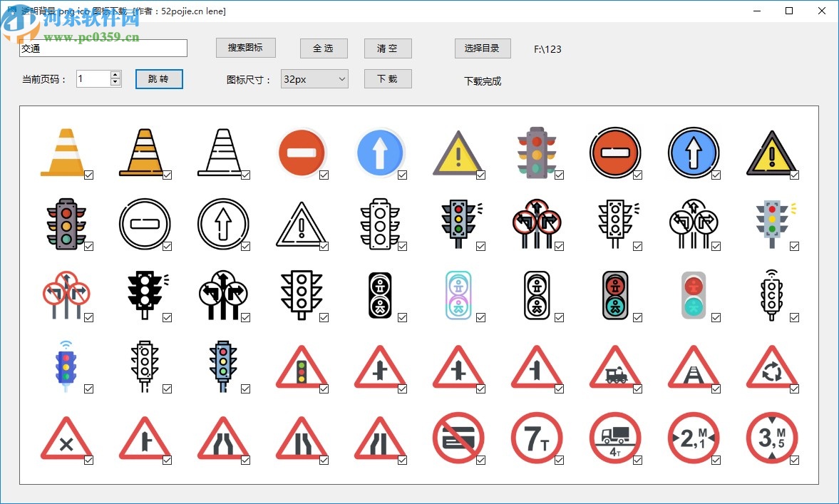Select the roundabout warning sign icon

pyautogui.click(x=773, y=366)
